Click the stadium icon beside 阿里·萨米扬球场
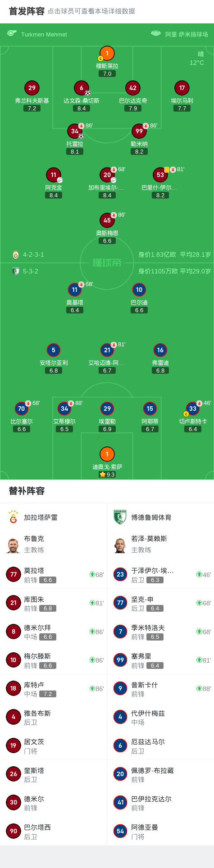 (x=155, y=33)
